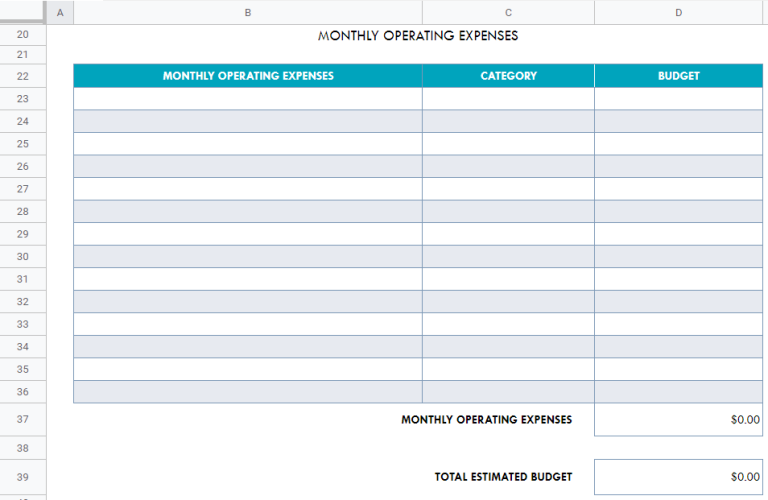
Task: Click row 22 header
Action: (x=23, y=76)
